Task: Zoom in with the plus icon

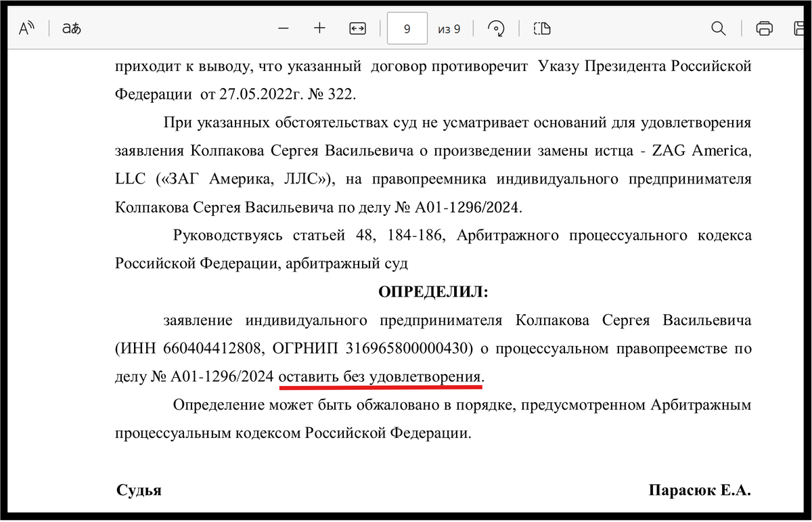Action: pos(320,28)
